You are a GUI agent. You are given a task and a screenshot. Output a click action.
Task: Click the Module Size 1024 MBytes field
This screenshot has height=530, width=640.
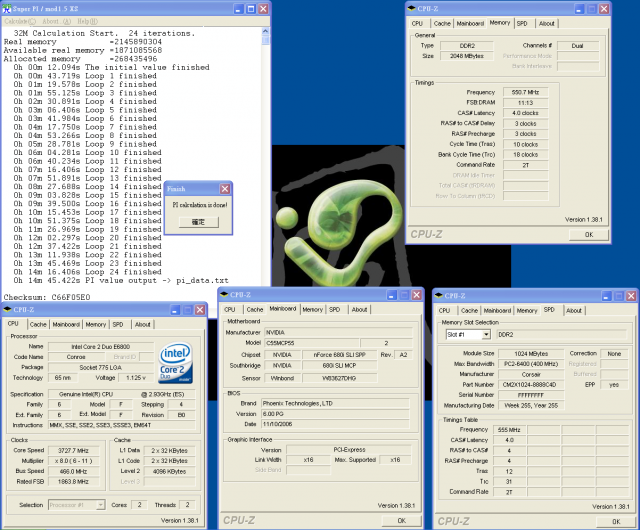click(531, 354)
